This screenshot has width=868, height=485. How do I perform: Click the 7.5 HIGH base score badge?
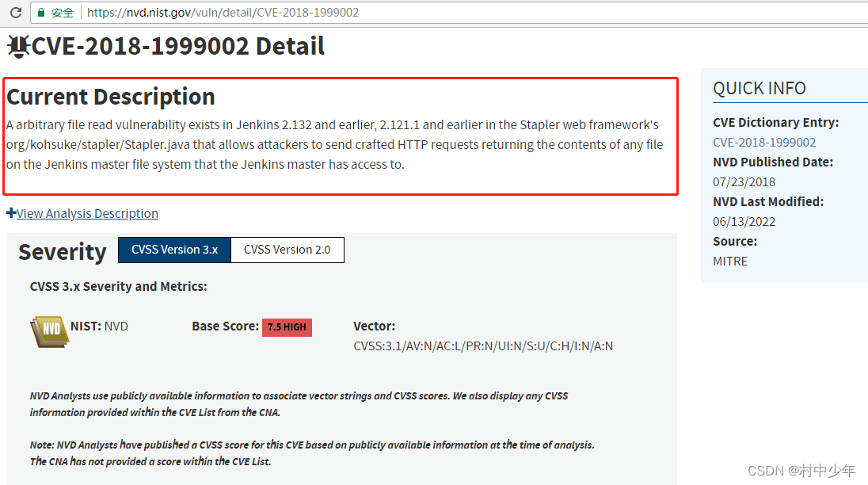click(x=287, y=327)
